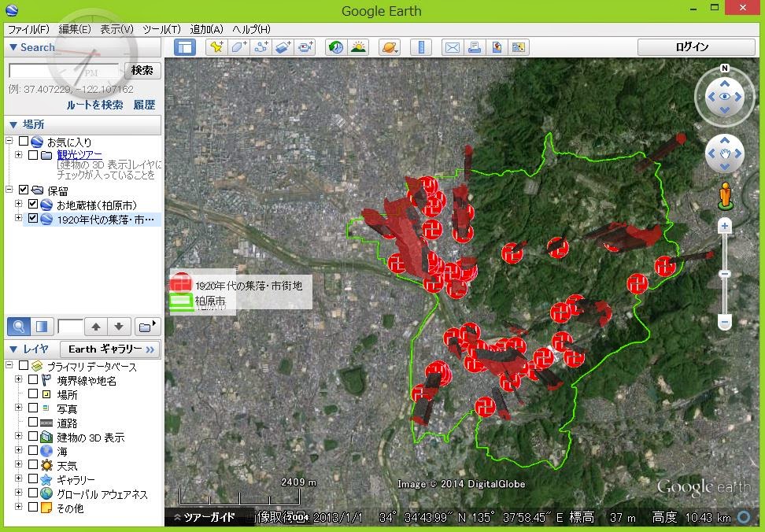
Task: Uncheck お地蔵様(柏原市) layer checkbox
Action: tap(33, 205)
